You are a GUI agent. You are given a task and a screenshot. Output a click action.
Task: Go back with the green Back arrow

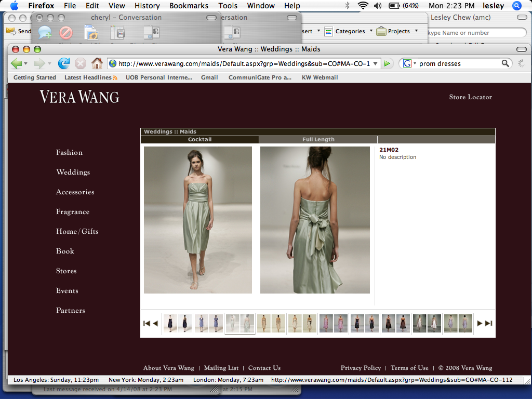point(16,63)
